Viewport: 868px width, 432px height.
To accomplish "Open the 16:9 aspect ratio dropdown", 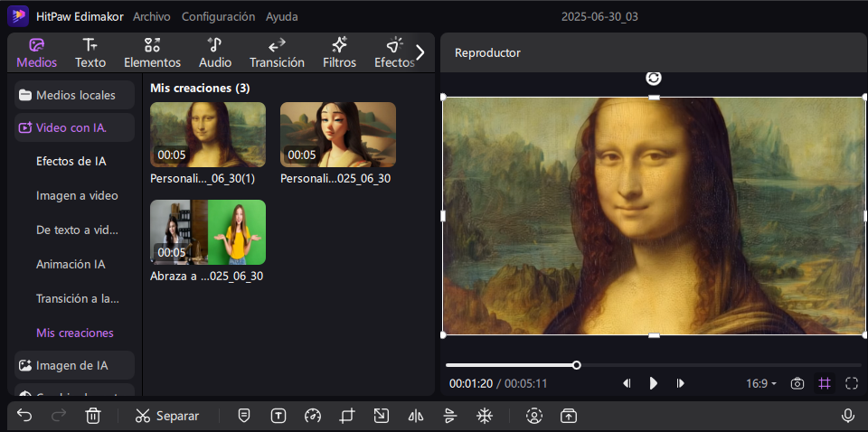I will pyautogui.click(x=761, y=383).
